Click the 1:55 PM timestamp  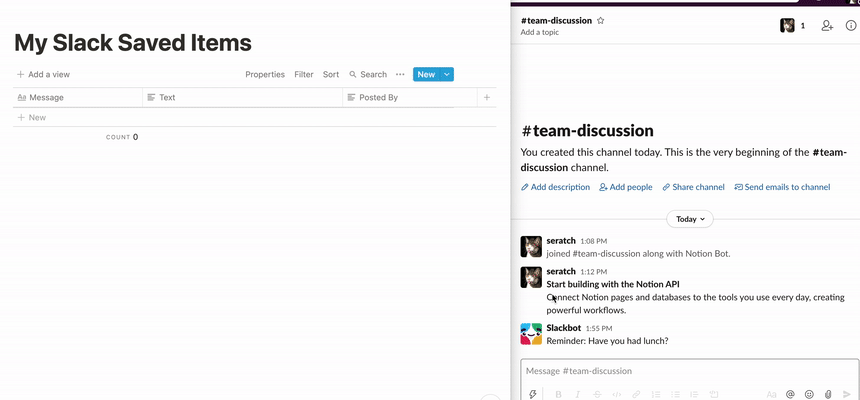coord(598,329)
